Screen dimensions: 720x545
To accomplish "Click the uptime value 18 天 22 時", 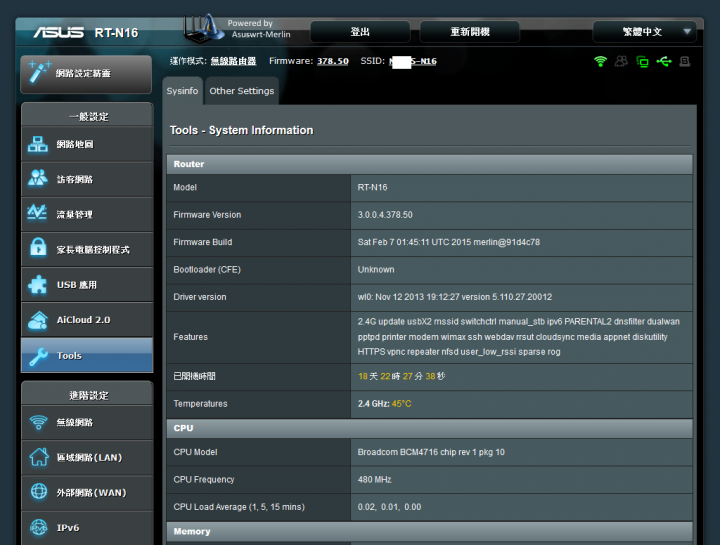I will click(401, 376).
